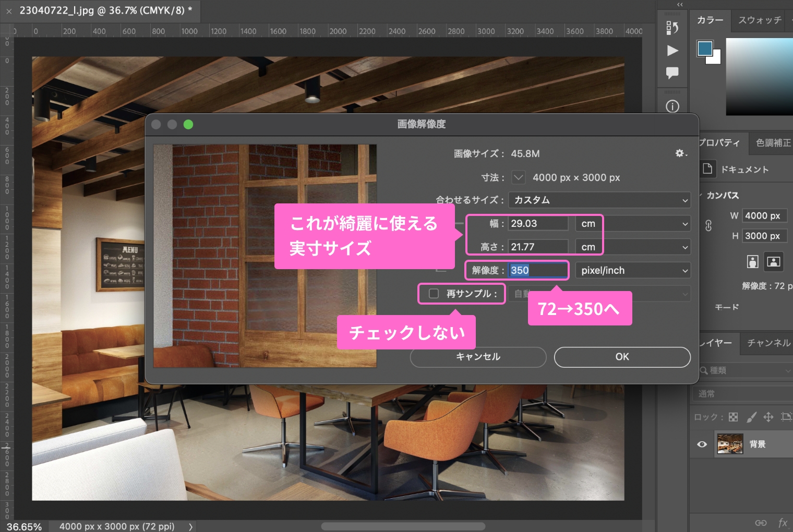
Task: Hide the 背景 layer with the eye icon
Action: point(702,444)
